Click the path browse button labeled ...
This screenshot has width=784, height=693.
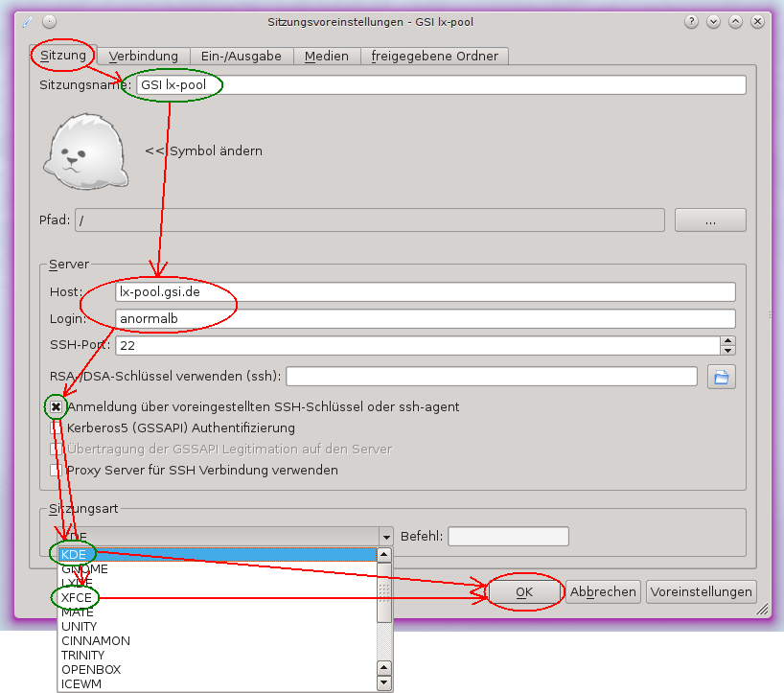[710, 220]
